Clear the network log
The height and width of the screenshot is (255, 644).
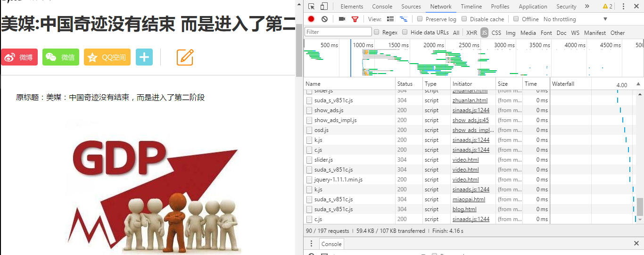click(x=324, y=19)
